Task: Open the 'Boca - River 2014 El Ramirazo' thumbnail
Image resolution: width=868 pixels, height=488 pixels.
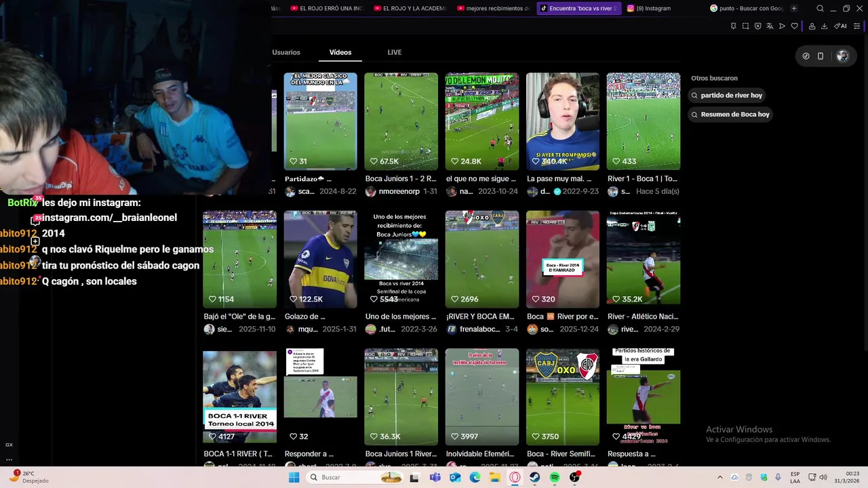Action: pos(562,259)
